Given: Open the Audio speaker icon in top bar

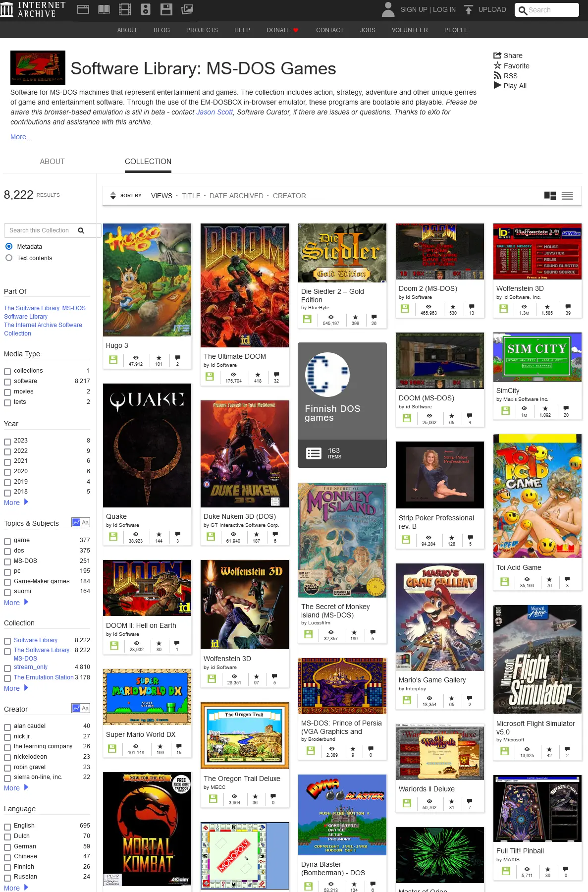Looking at the screenshot, I should (x=146, y=9).
